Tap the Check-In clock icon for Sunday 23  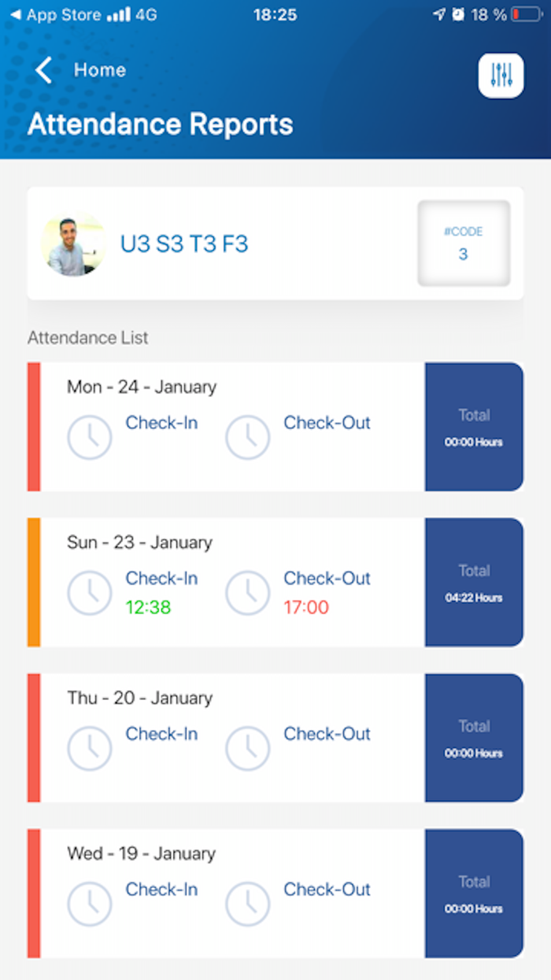tap(90, 593)
